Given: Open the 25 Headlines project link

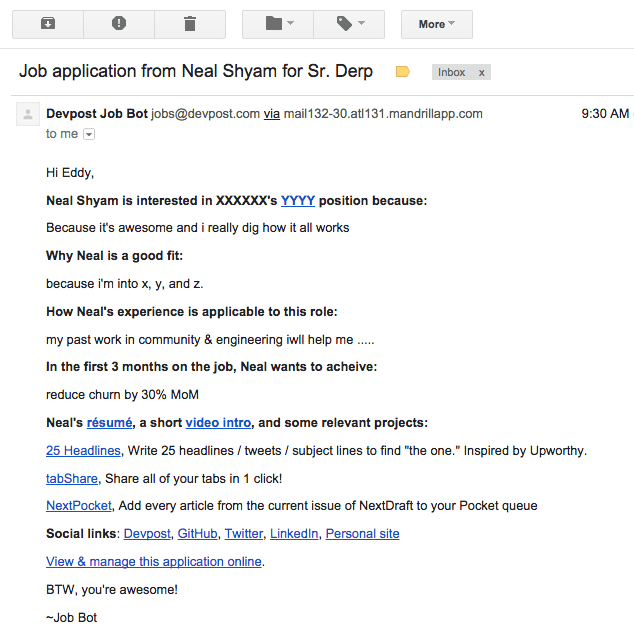Looking at the screenshot, I should tap(83, 451).
